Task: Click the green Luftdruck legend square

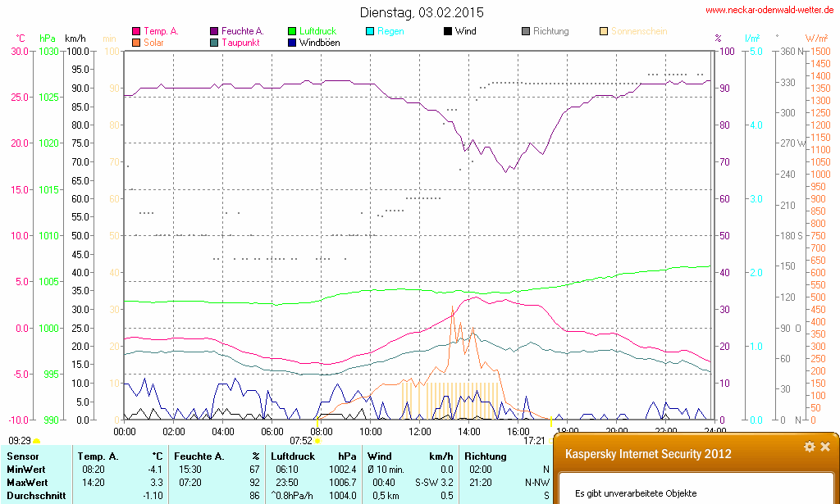Action: 292,32
